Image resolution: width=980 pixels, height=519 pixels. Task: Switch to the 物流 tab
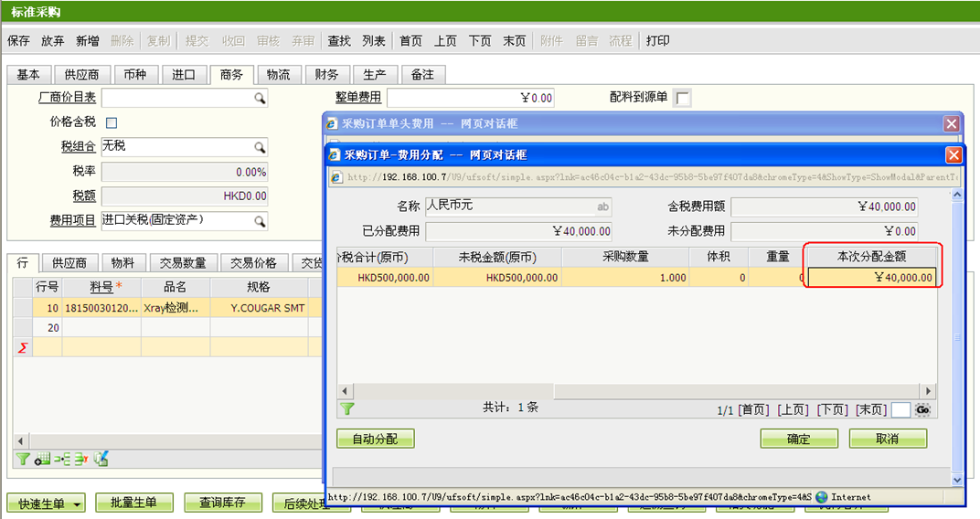coord(279,75)
